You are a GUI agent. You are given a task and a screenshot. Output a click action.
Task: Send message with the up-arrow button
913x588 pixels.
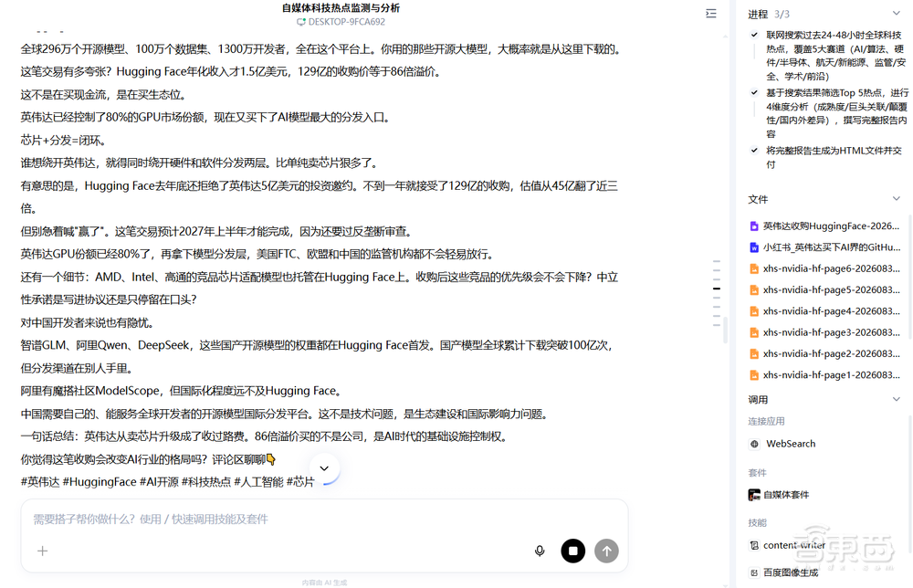tap(607, 551)
